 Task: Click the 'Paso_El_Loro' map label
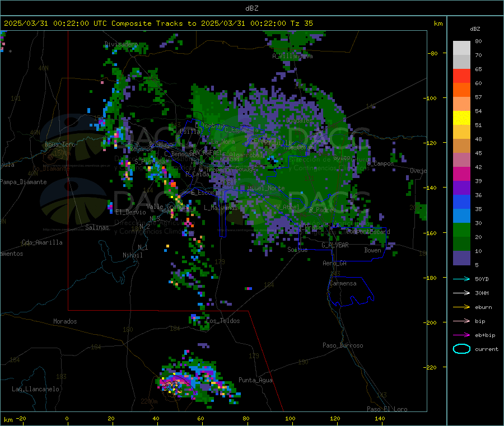coord(387,409)
